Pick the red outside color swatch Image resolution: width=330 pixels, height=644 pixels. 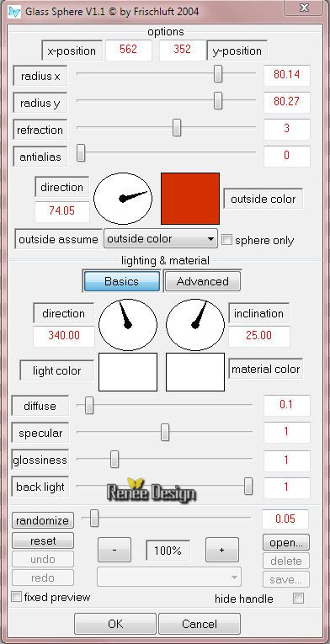click(x=190, y=199)
